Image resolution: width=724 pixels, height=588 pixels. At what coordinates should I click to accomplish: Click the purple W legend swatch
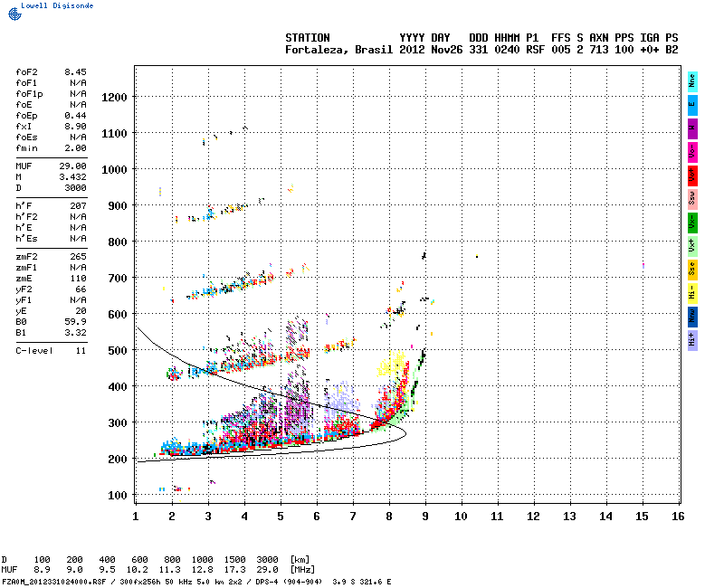pos(691,128)
